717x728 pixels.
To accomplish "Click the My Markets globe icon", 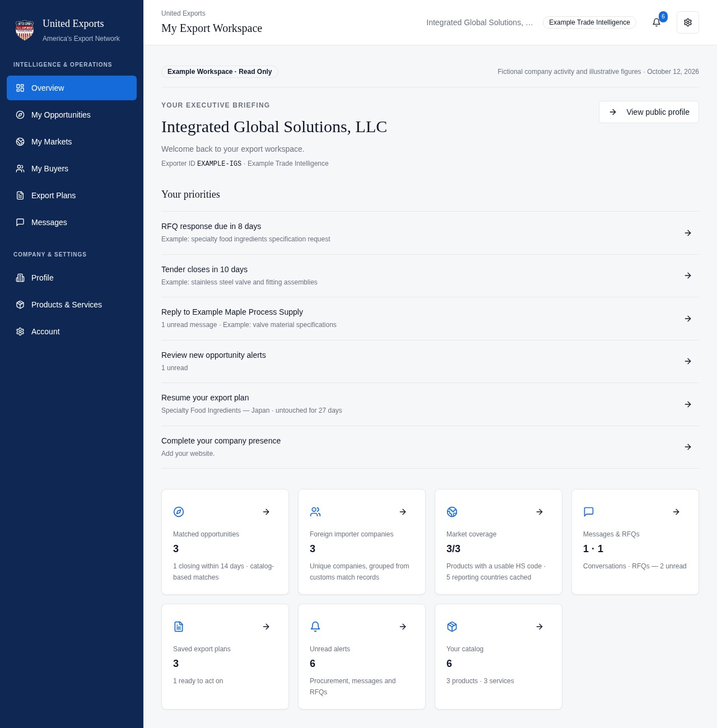I will (20, 142).
